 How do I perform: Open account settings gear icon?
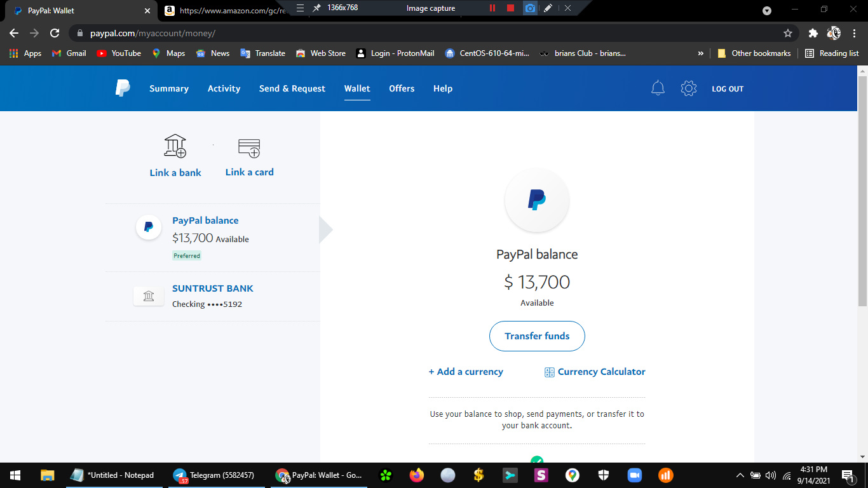[x=688, y=88]
